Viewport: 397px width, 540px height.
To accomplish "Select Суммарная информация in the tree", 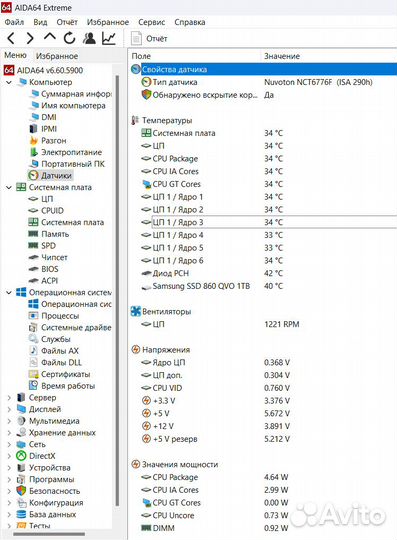I will coord(76,94).
